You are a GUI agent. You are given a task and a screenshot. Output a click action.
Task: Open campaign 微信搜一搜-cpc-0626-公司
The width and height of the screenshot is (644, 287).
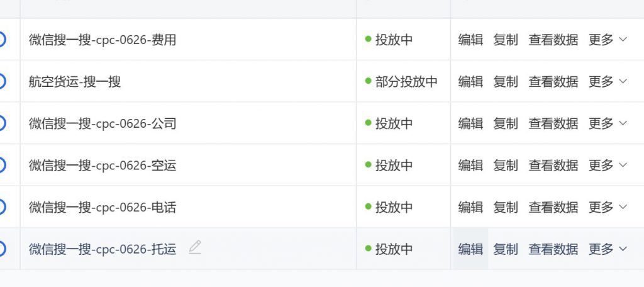[x=103, y=123]
